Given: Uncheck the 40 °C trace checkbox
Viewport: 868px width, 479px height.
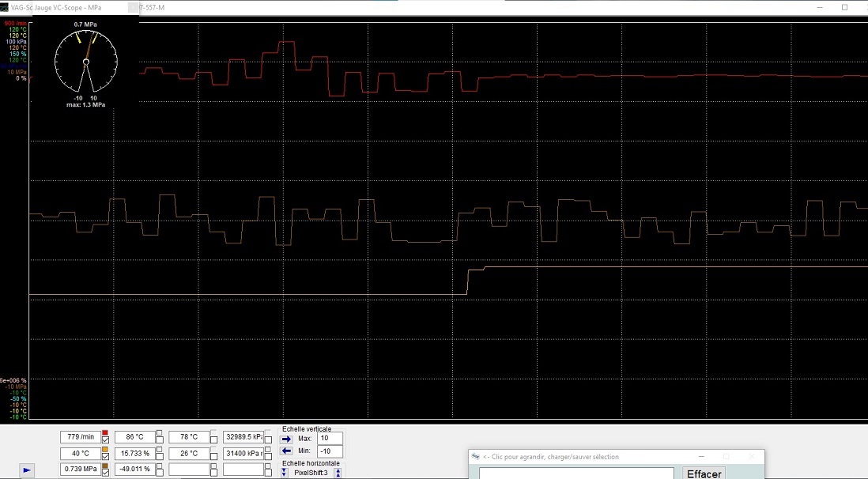Looking at the screenshot, I should coord(105,456).
